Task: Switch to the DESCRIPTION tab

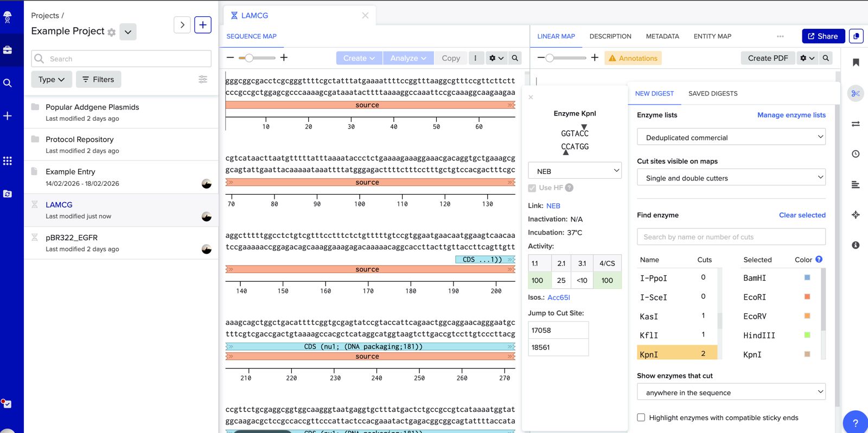Action: coord(610,36)
